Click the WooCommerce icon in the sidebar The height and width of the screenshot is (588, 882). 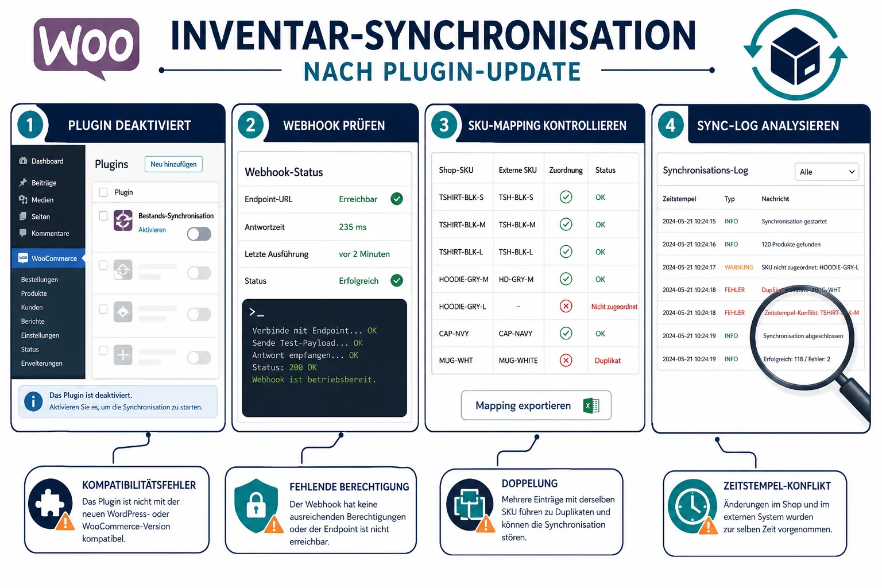tap(23, 258)
